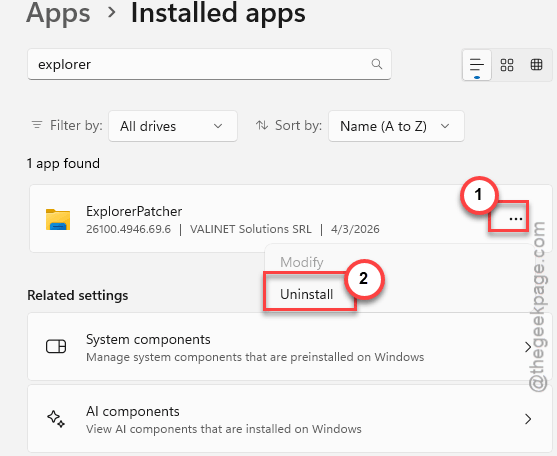This screenshot has height=456, width=557.
Task: Switch to table view layout
Action: pos(536,65)
